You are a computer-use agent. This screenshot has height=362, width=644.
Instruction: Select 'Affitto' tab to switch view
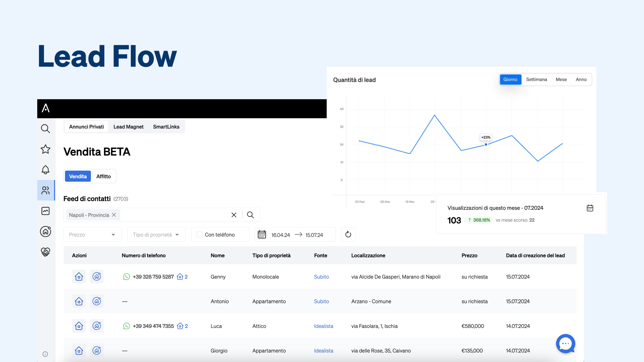coord(103,176)
